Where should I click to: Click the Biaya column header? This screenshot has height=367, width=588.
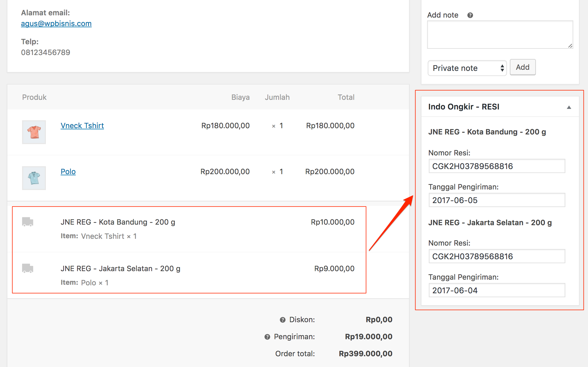[240, 97]
